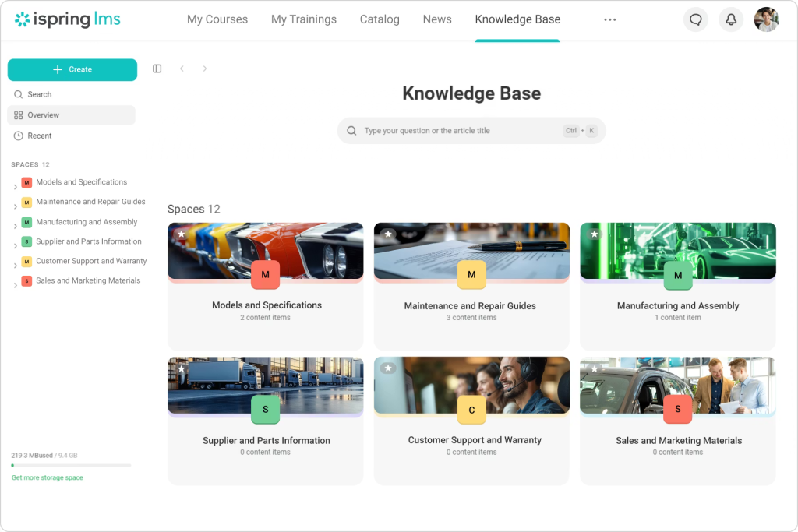Viewport: 798px width, 532px height.
Task: Toggle the sidebar panel icon
Action: point(157,69)
